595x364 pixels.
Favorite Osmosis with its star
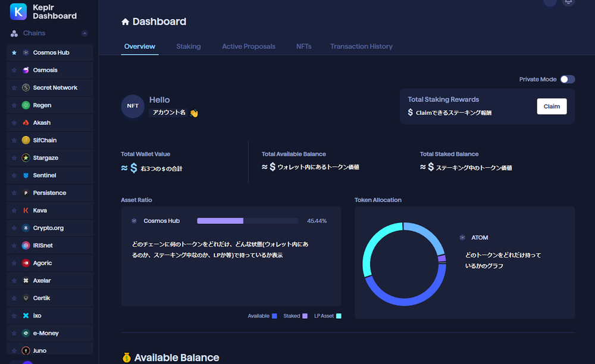(14, 70)
